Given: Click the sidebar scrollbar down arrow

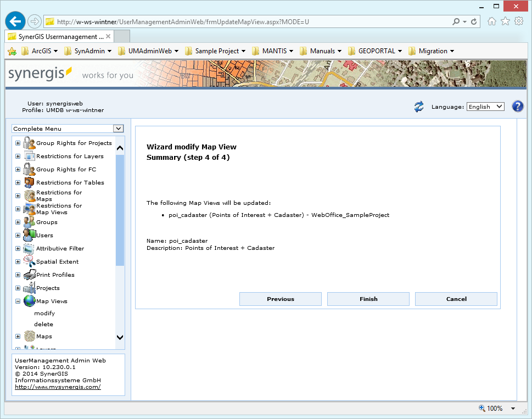Looking at the screenshot, I should [x=120, y=337].
